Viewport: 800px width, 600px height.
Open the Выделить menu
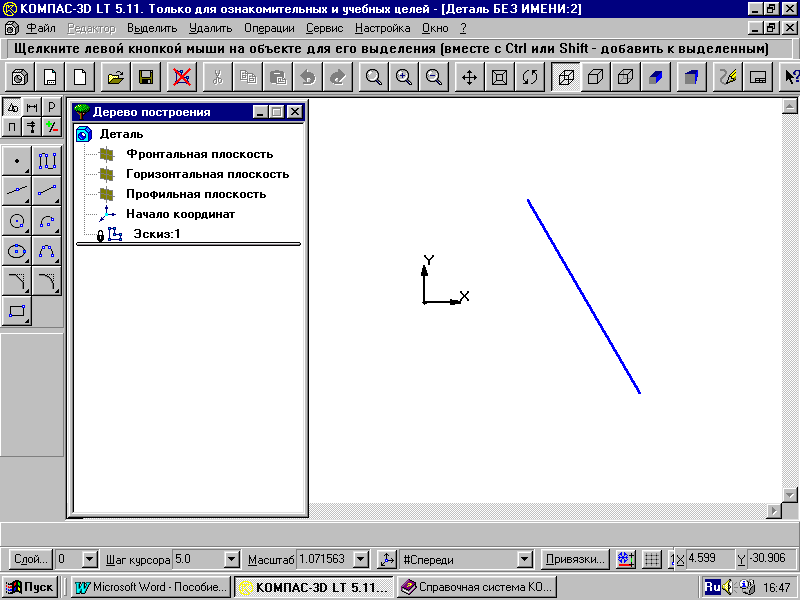[152, 28]
